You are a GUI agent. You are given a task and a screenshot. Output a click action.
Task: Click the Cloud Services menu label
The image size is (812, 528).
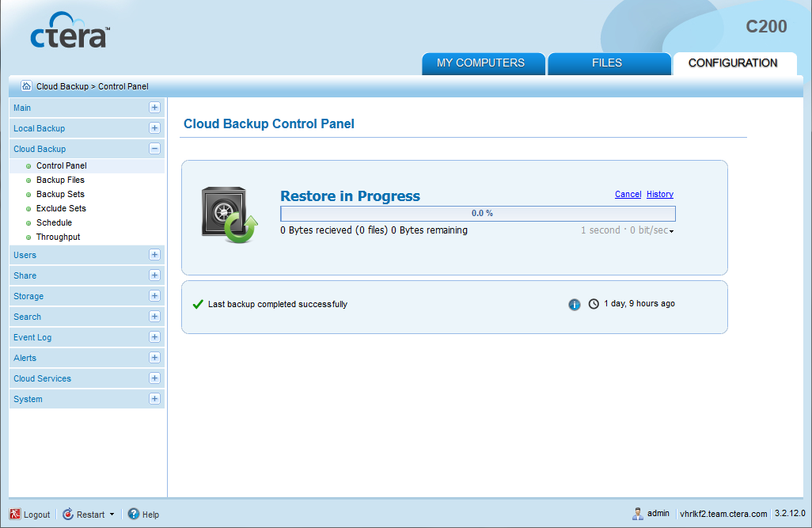(43, 378)
